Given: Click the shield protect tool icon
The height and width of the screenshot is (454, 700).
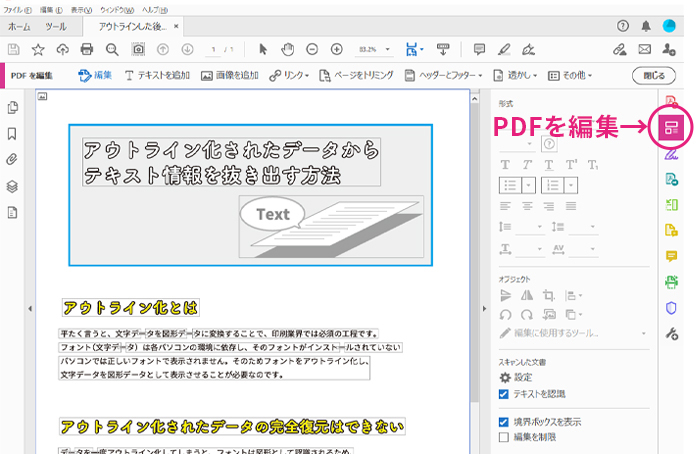Looking at the screenshot, I should (x=671, y=308).
